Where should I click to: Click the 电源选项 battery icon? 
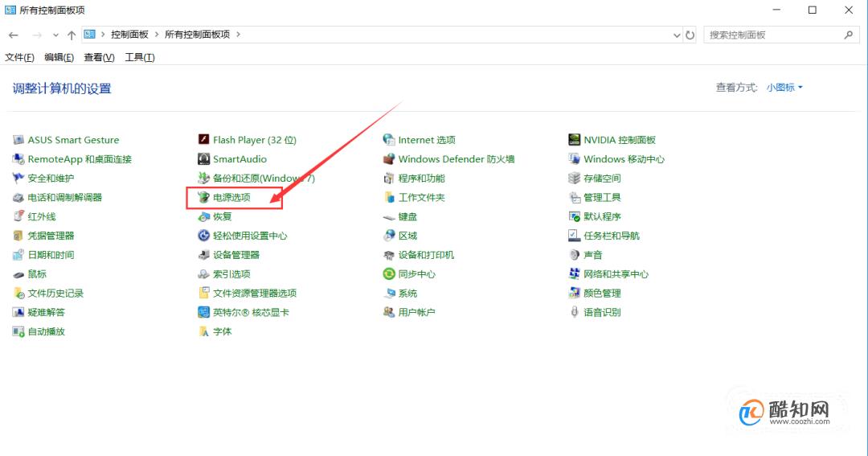click(x=203, y=197)
